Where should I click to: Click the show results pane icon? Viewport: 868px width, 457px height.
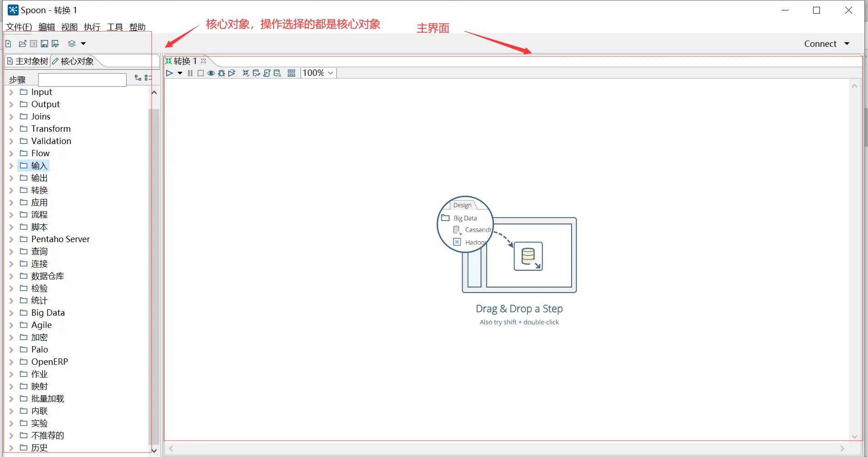[x=291, y=73]
